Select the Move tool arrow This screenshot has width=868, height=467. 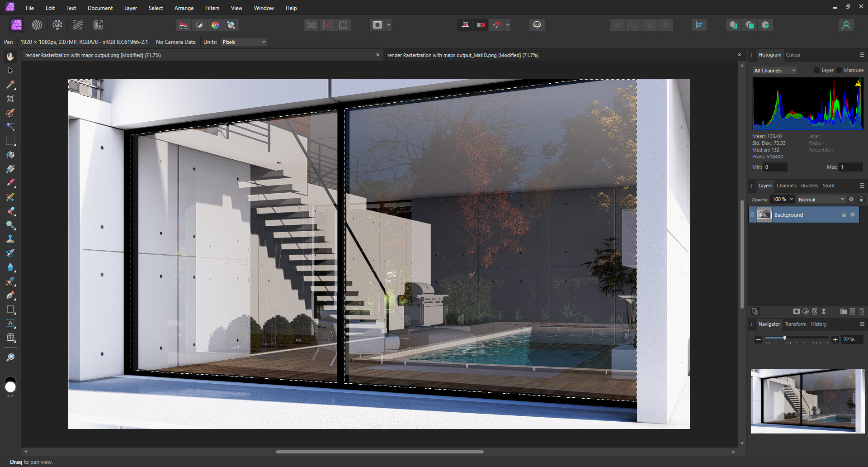pos(10,71)
